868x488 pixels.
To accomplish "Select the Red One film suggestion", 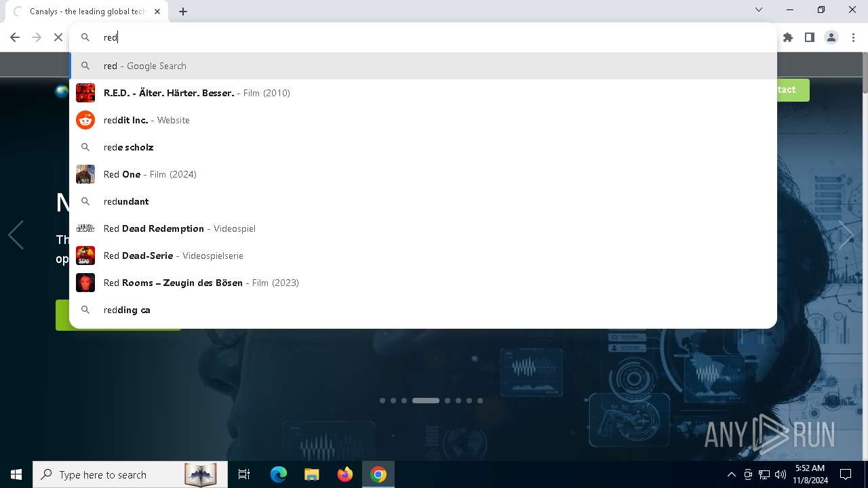I will [x=423, y=174].
